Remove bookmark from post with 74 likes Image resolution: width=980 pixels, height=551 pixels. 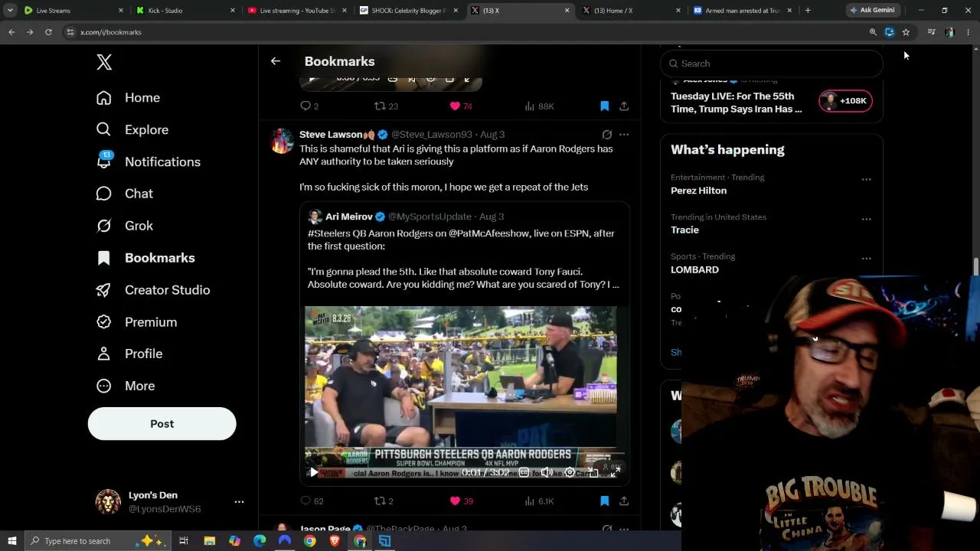point(604,106)
